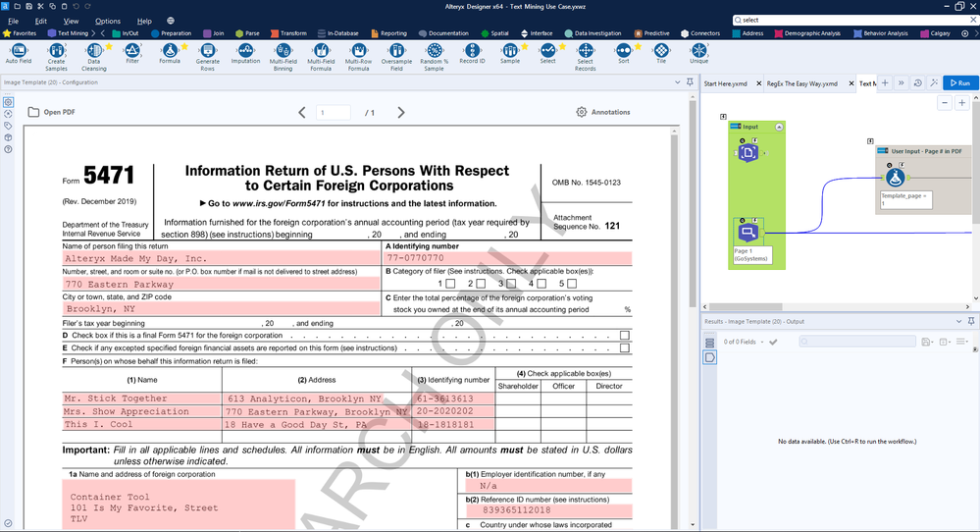Check category of filer box 1
This screenshot has width=980, height=532.
click(450, 284)
